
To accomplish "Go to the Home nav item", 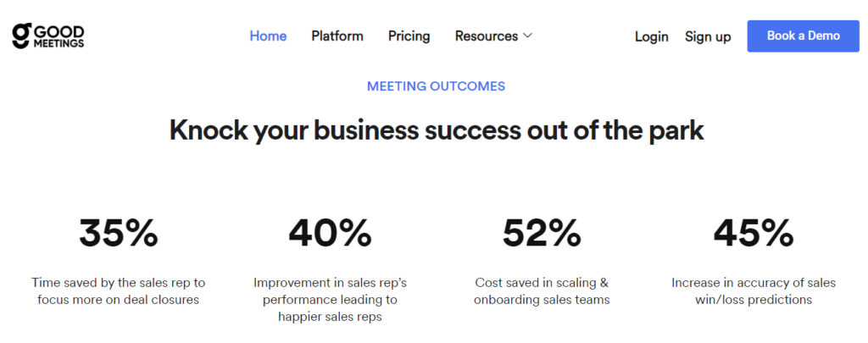I will (268, 36).
